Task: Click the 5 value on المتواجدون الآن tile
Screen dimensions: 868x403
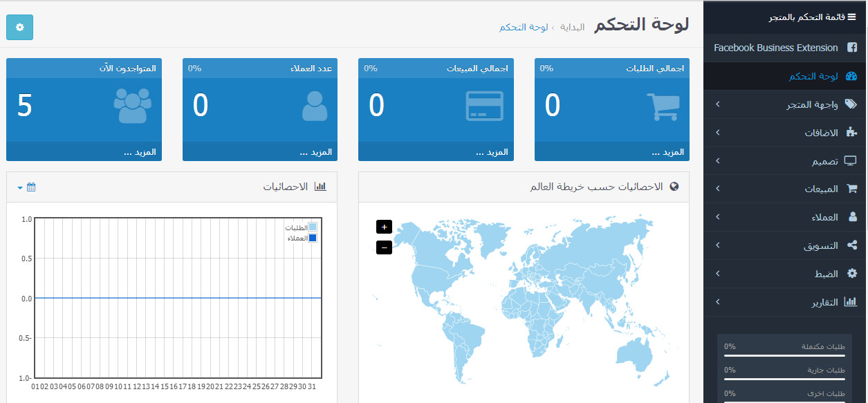Action: 25,106
